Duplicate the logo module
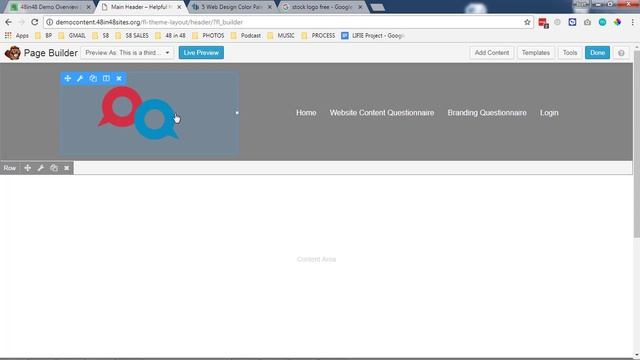The image size is (640, 360). click(x=93, y=78)
